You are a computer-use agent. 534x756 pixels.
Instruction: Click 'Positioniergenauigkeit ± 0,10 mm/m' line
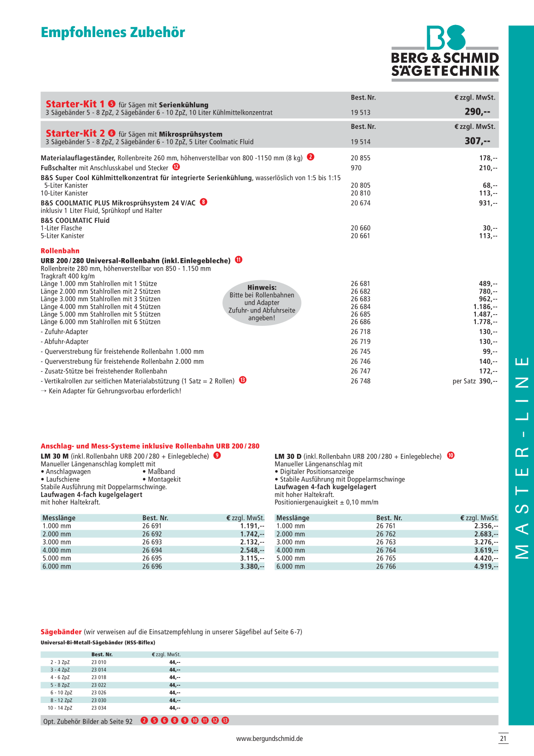(326, 502)
